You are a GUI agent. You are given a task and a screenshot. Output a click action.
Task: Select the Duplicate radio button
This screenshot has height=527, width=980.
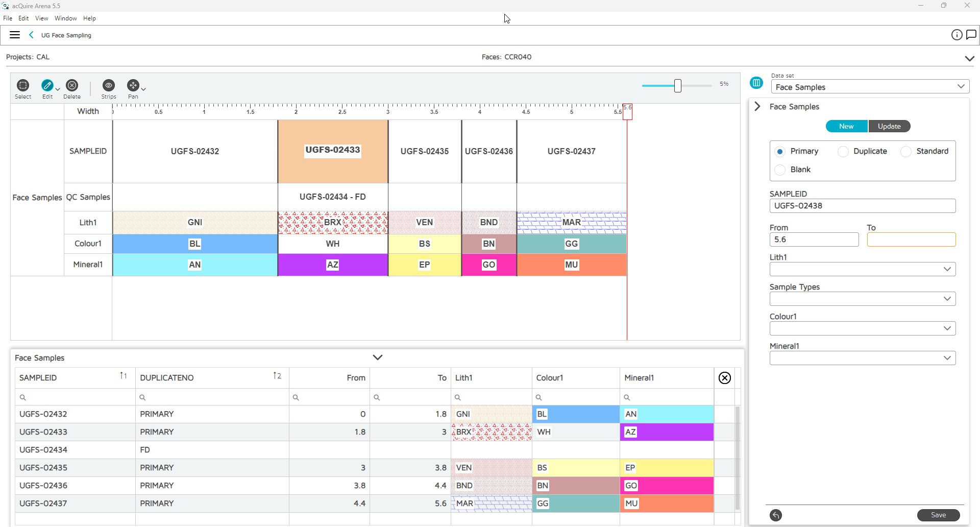coord(844,152)
